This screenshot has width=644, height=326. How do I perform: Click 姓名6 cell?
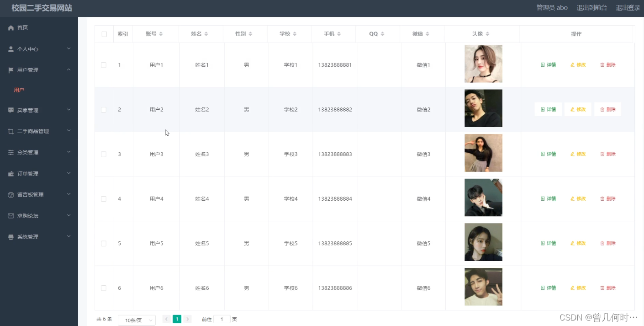tap(202, 288)
